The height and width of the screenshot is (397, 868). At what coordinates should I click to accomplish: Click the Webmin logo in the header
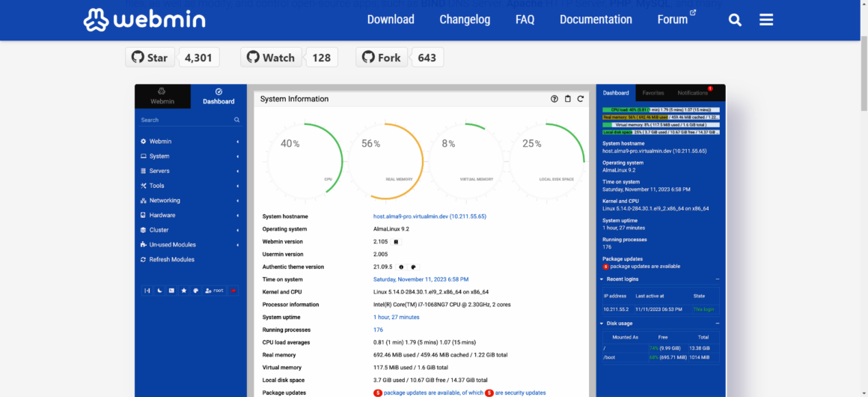(144, 19)
